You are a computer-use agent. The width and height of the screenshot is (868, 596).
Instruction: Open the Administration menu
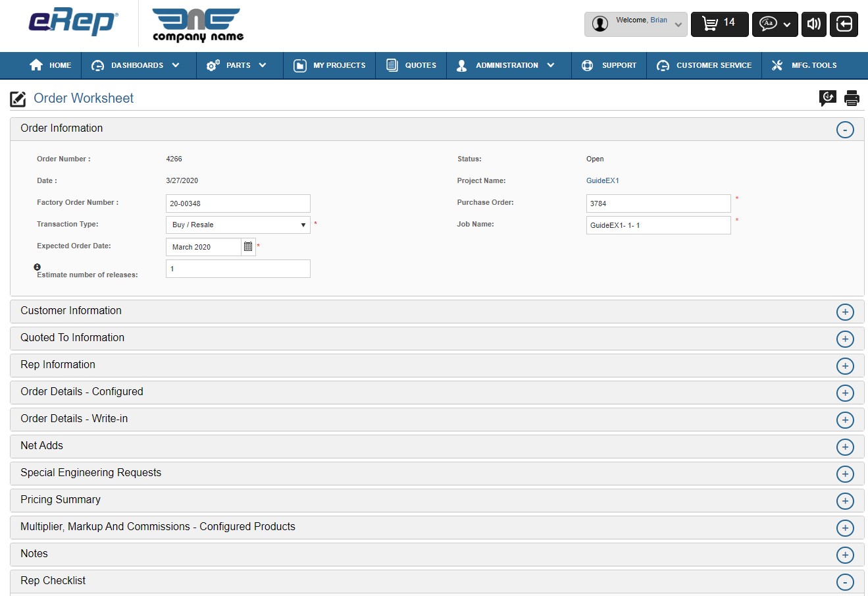508,65
